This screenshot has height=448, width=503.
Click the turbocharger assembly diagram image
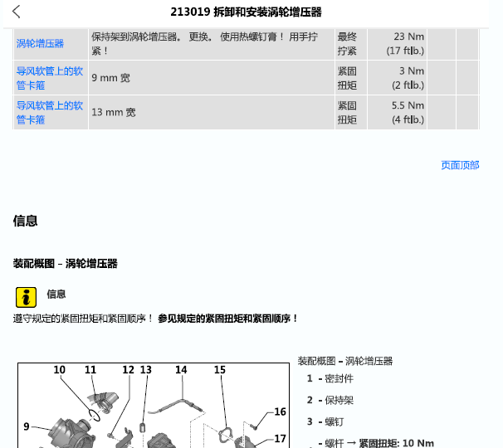coord(154,406)
